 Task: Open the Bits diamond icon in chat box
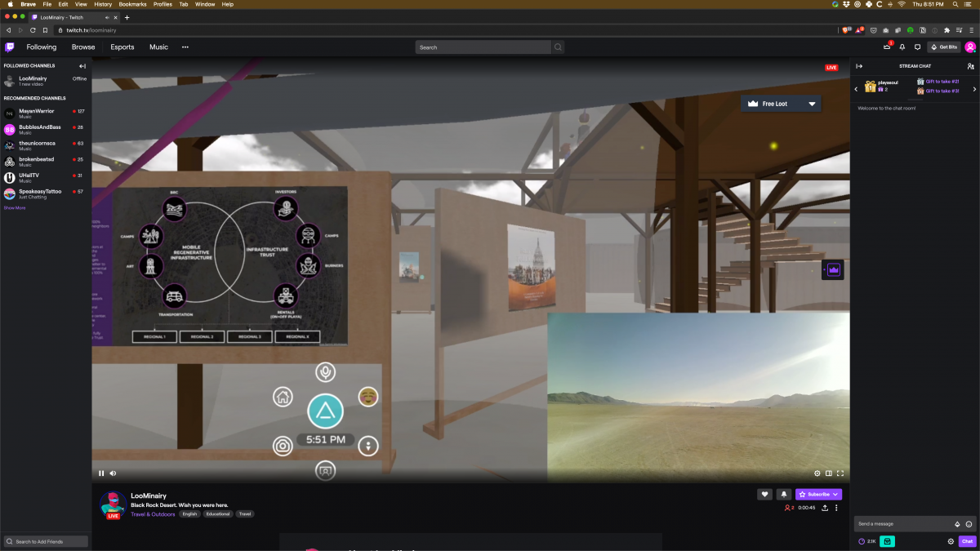click(x=957, y=524)
